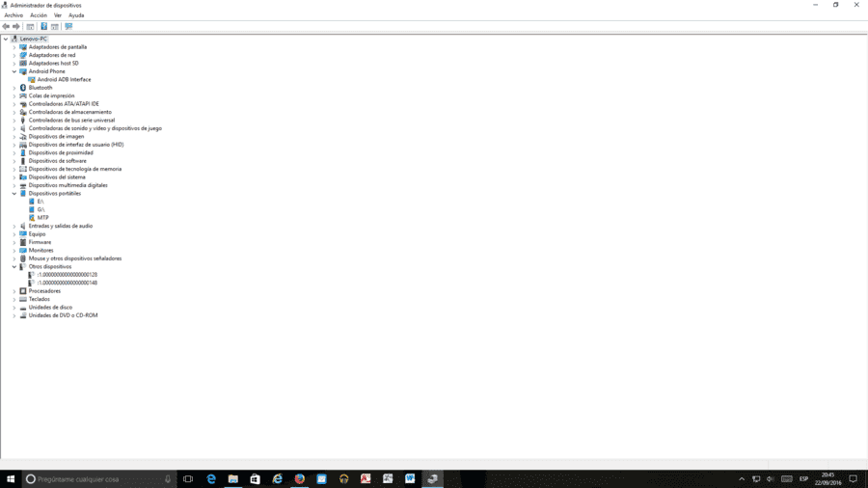Click the ESP input language indicator
The image size is (868, 488).
point(803,479)
